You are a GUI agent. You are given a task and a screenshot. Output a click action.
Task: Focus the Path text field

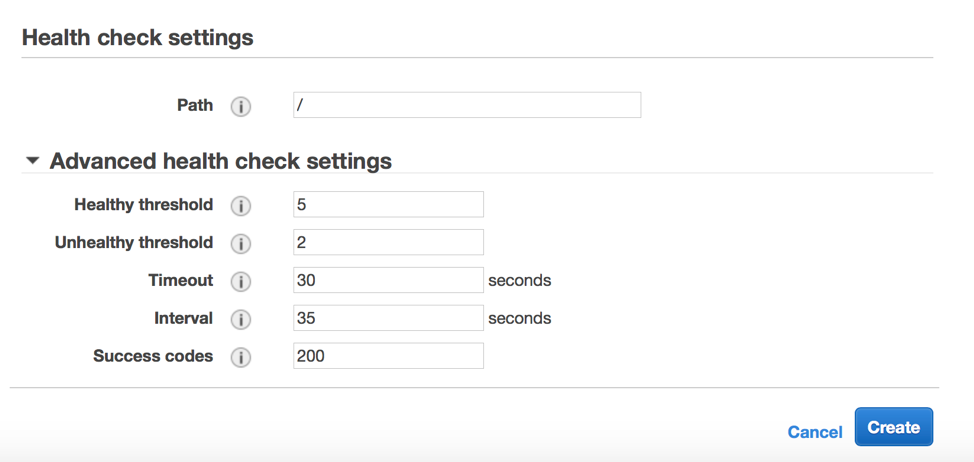point(466,105)
